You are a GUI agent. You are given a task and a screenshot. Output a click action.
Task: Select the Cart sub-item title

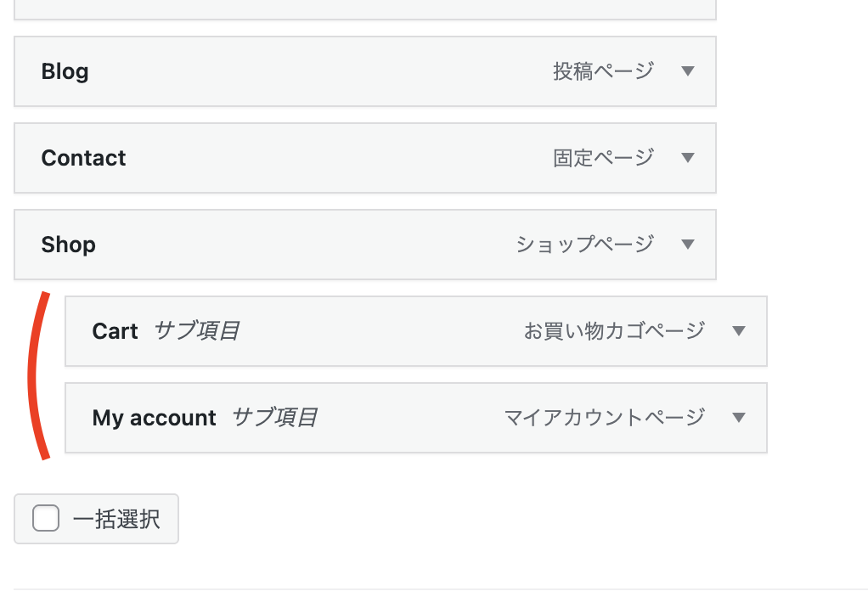coord(115,331)
